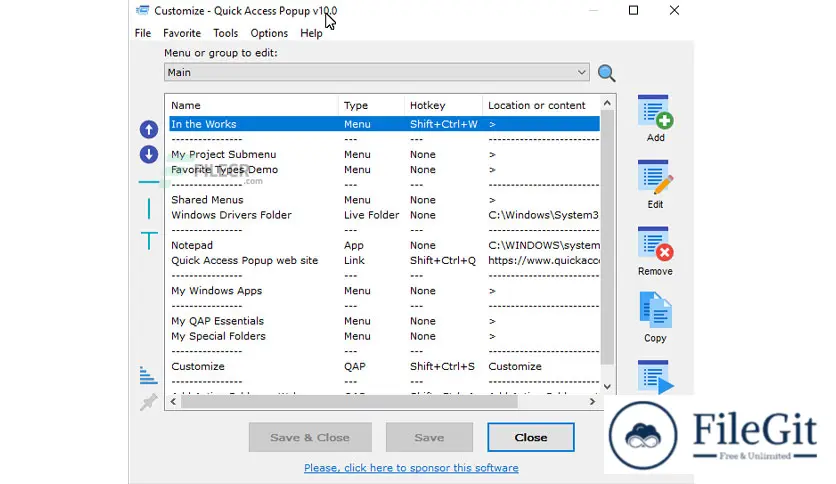Click the application icon in the title bar
The height and width of the screenshot is (484, 836).
pos(142,10)
